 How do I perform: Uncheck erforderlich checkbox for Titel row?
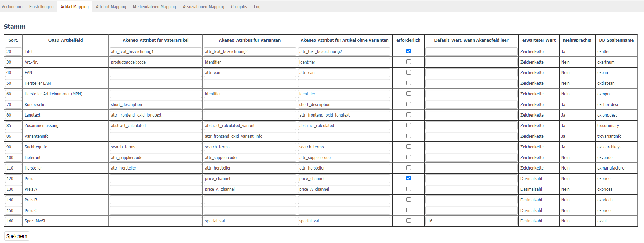coord(409,51)
